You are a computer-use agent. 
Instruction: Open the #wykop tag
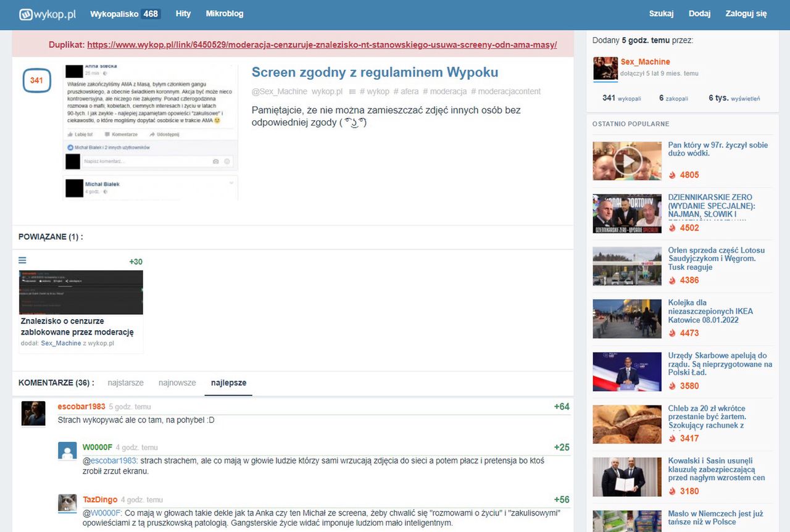tap(374, 91)
